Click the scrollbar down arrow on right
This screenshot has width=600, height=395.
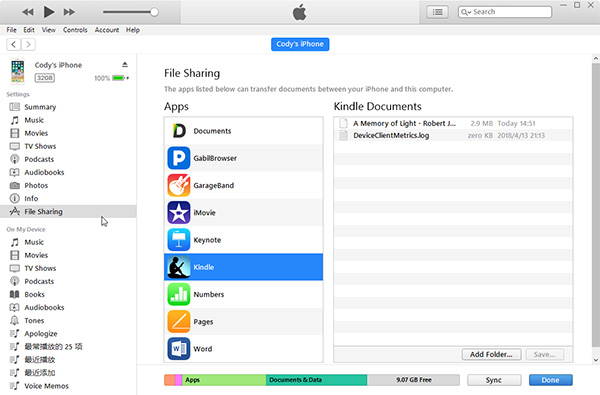click(x=595, y=360)
